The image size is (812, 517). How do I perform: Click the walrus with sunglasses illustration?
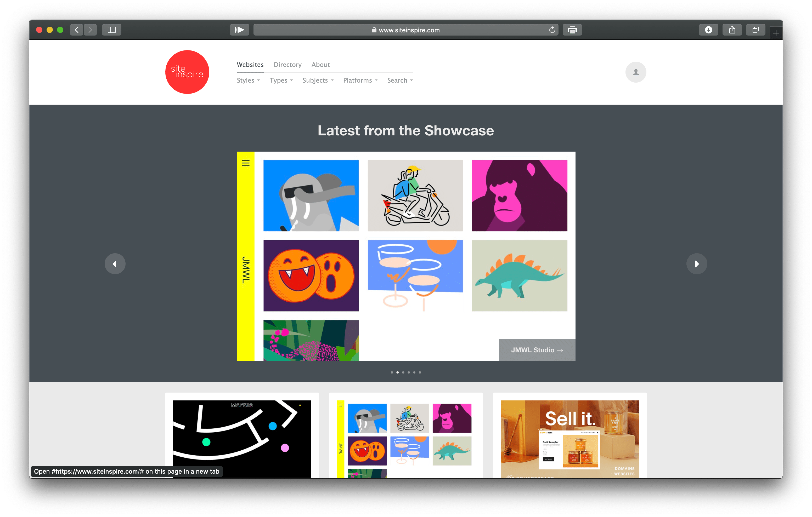coord(311,196)
